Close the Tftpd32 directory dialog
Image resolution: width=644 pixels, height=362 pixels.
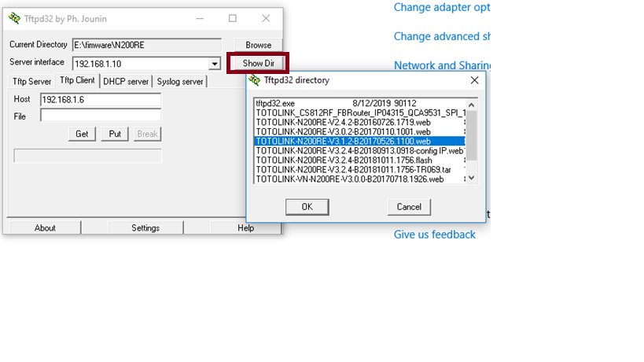tap(474, 80)
